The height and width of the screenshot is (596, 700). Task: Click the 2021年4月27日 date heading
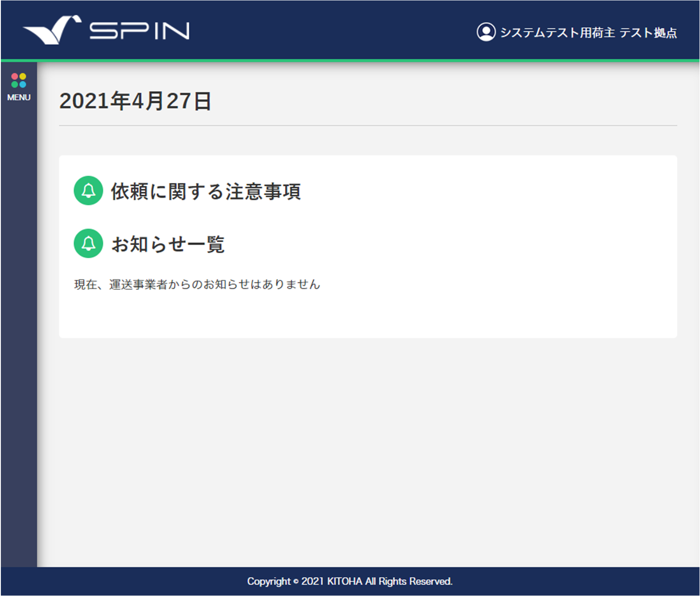pyautogui.click(x=136, y=101)
